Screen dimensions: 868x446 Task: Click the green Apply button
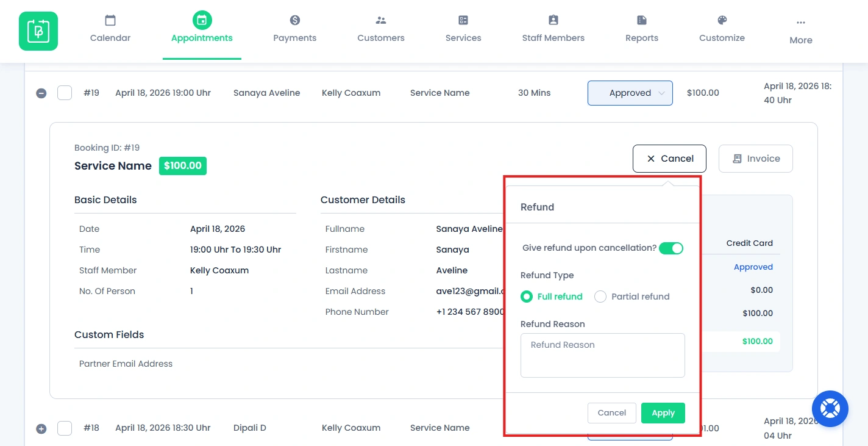coord(663,413)
